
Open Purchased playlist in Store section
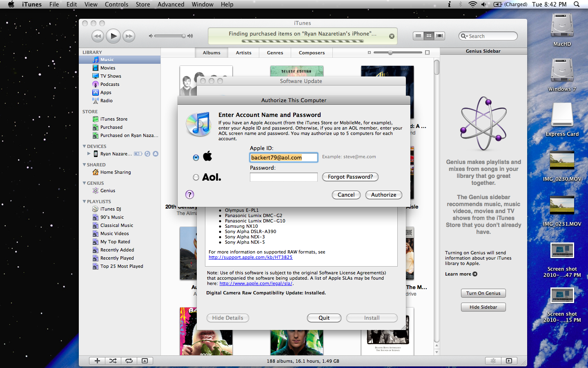tap(111, 127)
